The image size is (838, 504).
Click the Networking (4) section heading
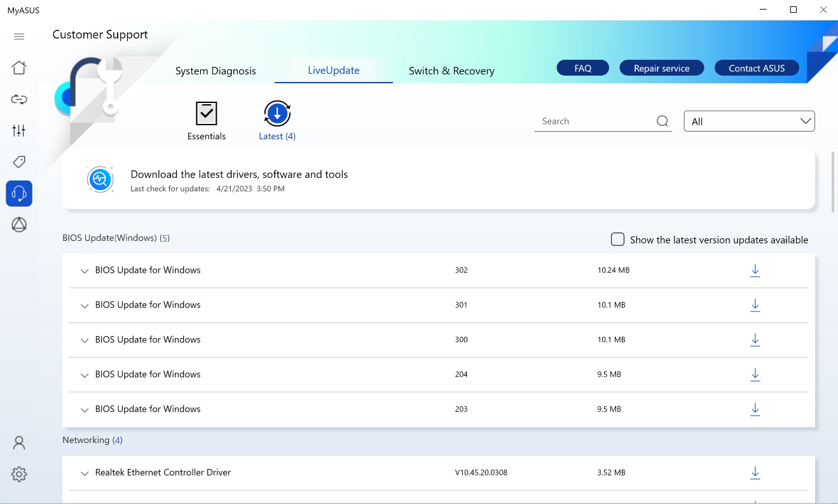[x=92, y=440]
